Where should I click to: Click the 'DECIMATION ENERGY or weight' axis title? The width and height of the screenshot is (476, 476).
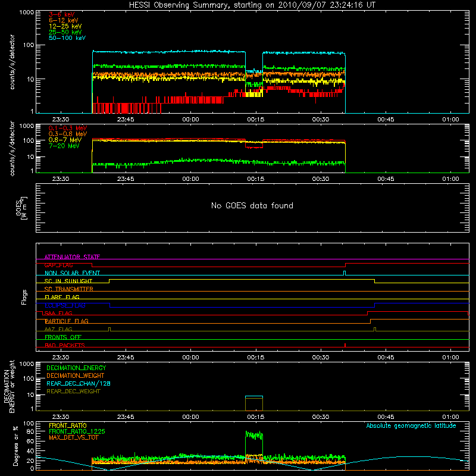(x=9, y=386)
